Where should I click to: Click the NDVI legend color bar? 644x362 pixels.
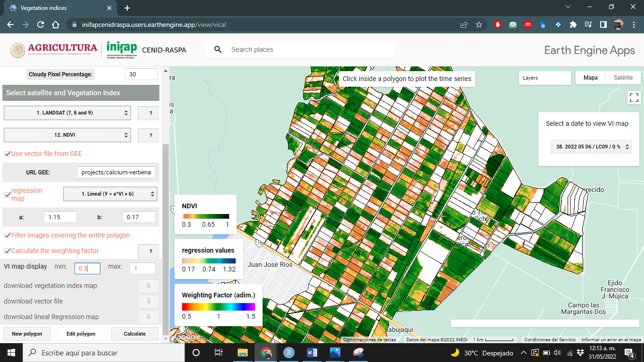(x=206, y=216)
